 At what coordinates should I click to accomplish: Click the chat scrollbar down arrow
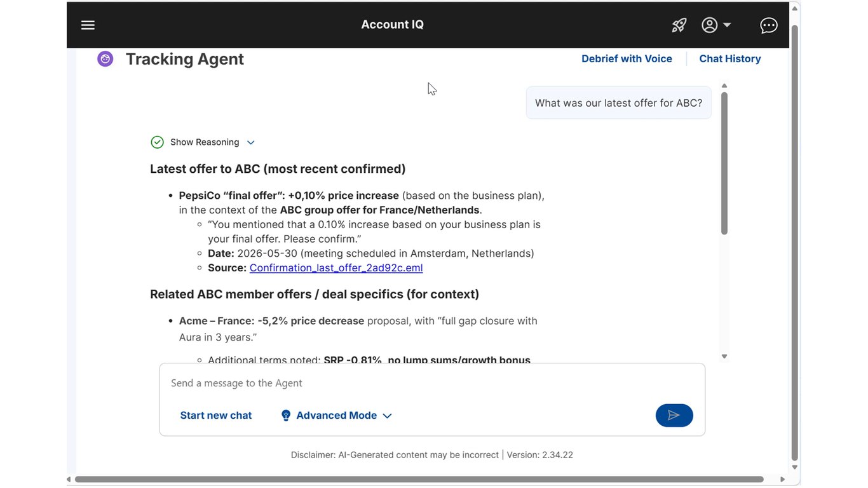724,356
